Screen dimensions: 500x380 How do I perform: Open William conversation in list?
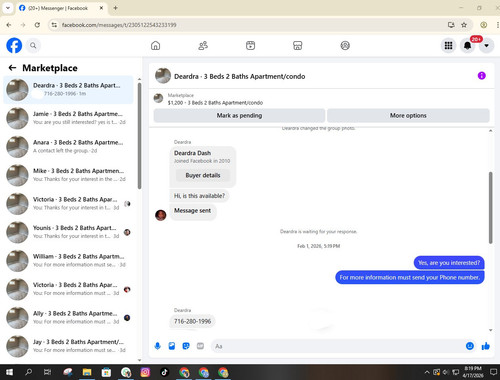[x=68, y=260]
